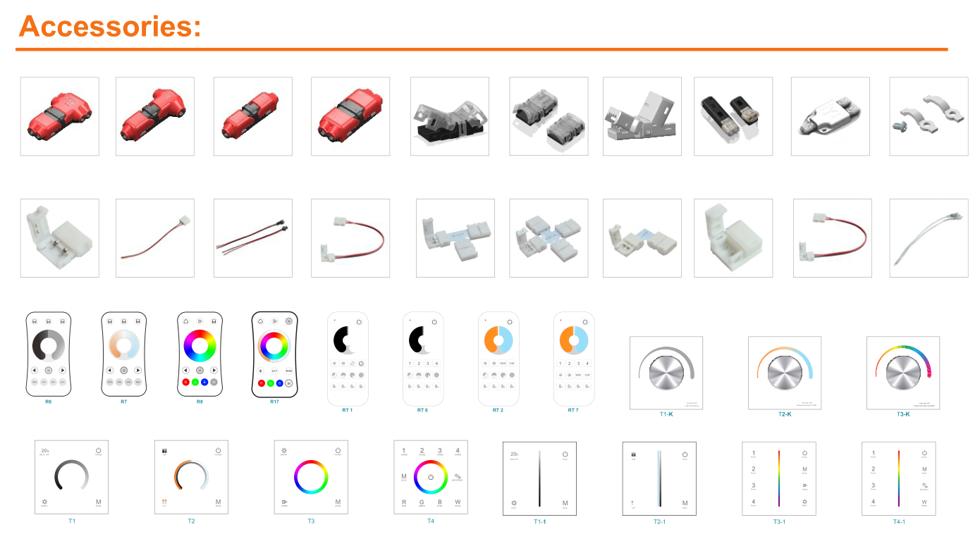Click the RGB color wheel on T3 panel
Viewport: 980px width, 546px height.
pyautogui.click(x=311, y=476)
